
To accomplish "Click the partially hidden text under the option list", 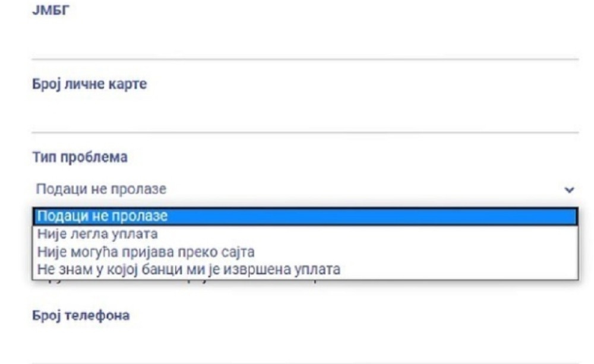I will point(178,282).
